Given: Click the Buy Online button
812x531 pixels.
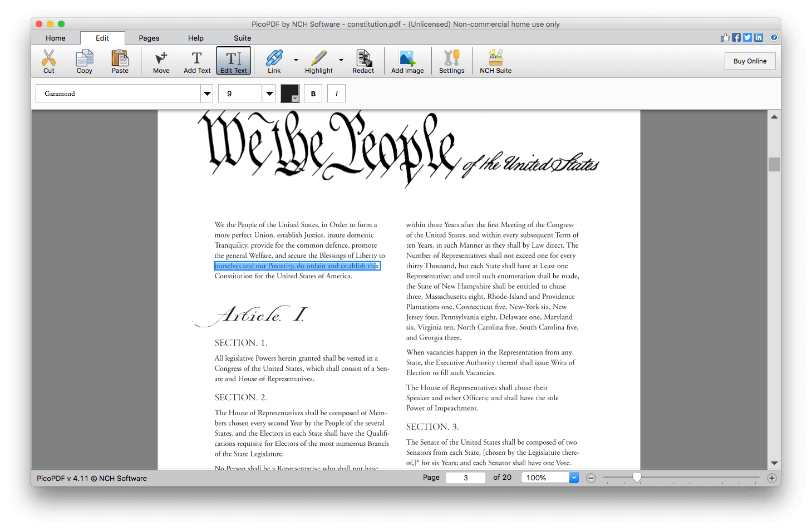Looking at the screenshot, I should coord(750,61).
